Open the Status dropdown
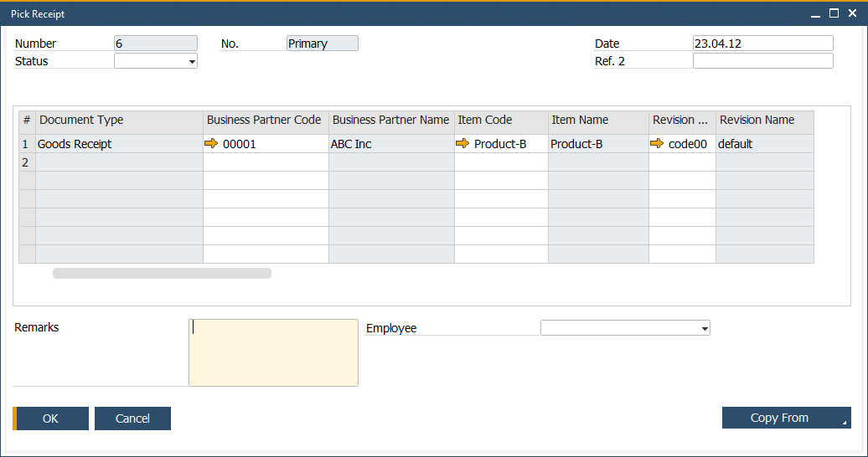Image resolution: width=868 pixels, height=457 pixels. point(192,61)
